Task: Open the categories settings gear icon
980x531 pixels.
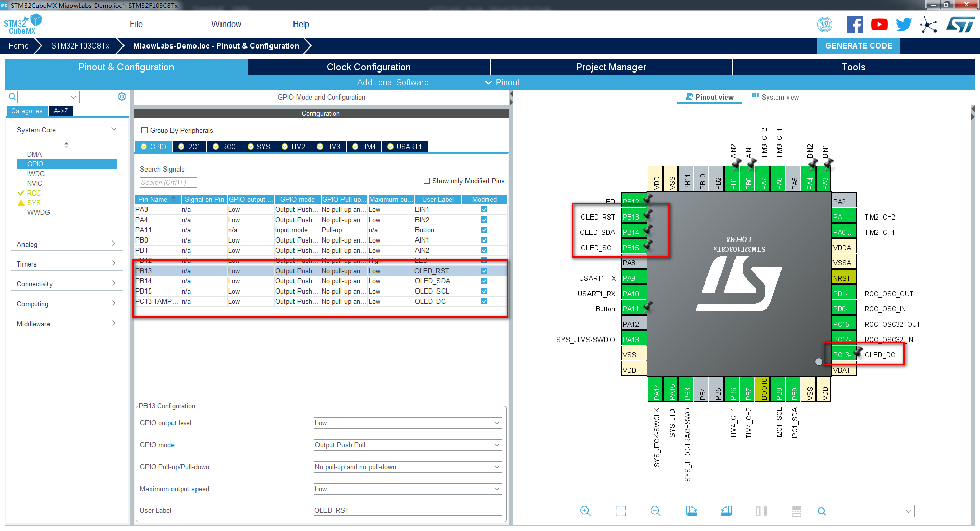Action: [x=122, y=96]
